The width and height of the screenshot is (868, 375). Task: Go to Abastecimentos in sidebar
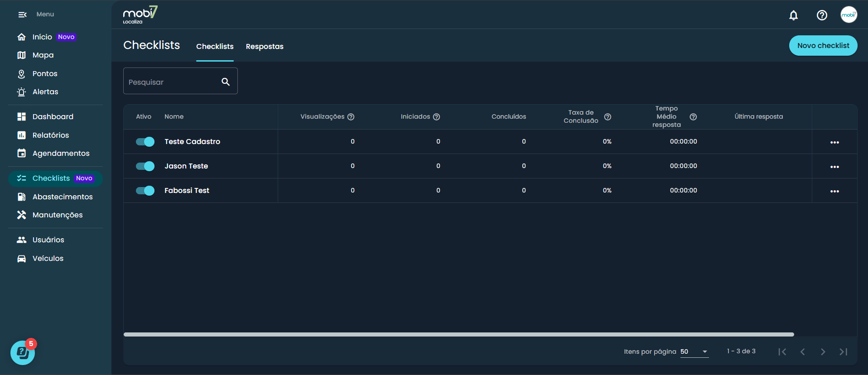click(x=63, y=197)
